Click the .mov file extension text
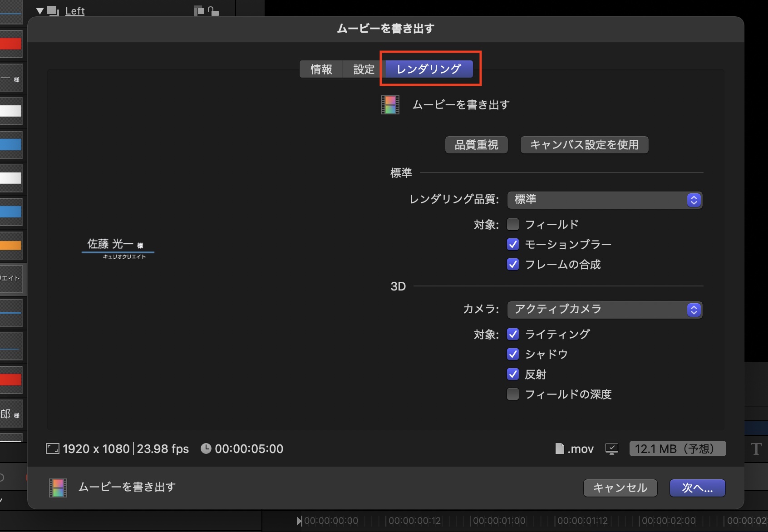Viewport: 768px width, 532px height. coord(581,449)
